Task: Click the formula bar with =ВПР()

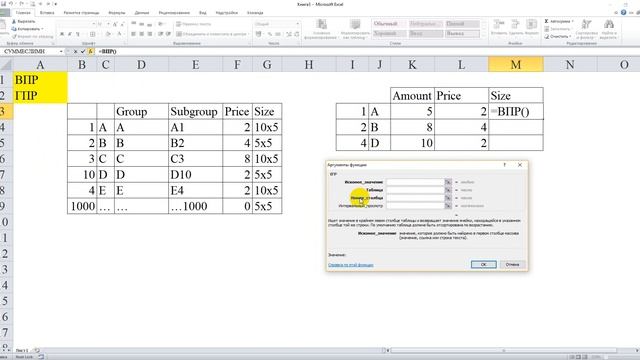Action: point(367,51)
